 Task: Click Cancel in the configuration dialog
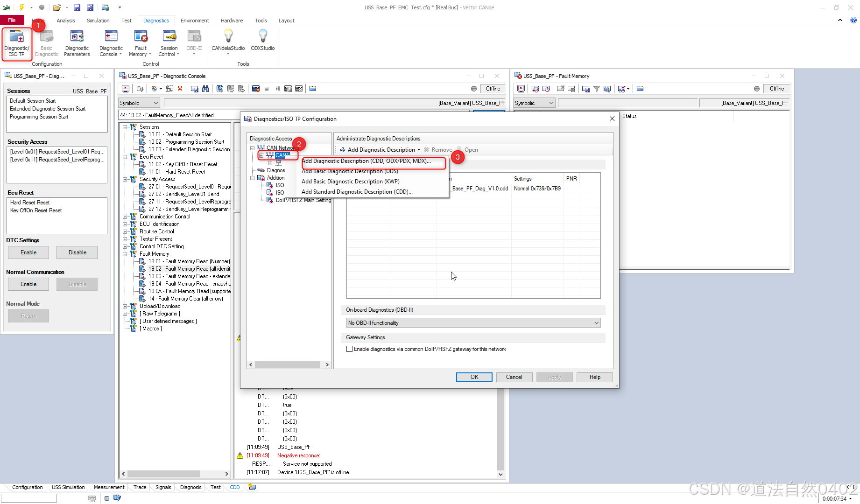tap(514, 377)
